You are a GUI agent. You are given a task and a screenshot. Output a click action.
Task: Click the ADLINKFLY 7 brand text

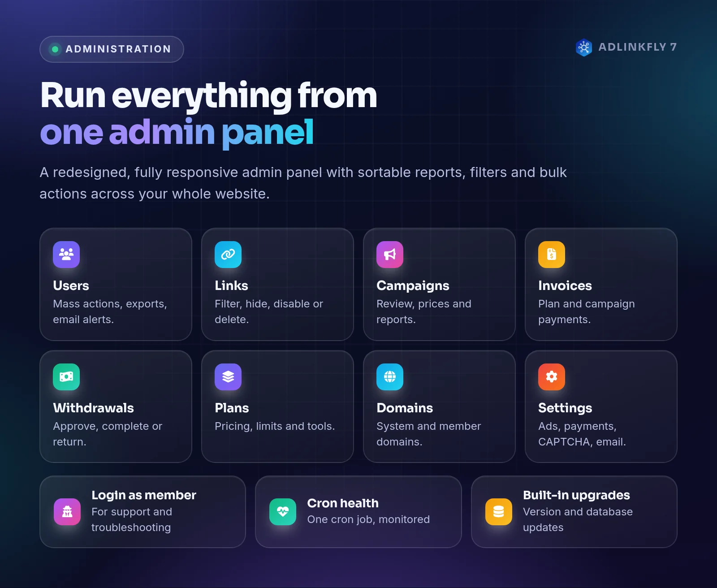pos(638,47)
